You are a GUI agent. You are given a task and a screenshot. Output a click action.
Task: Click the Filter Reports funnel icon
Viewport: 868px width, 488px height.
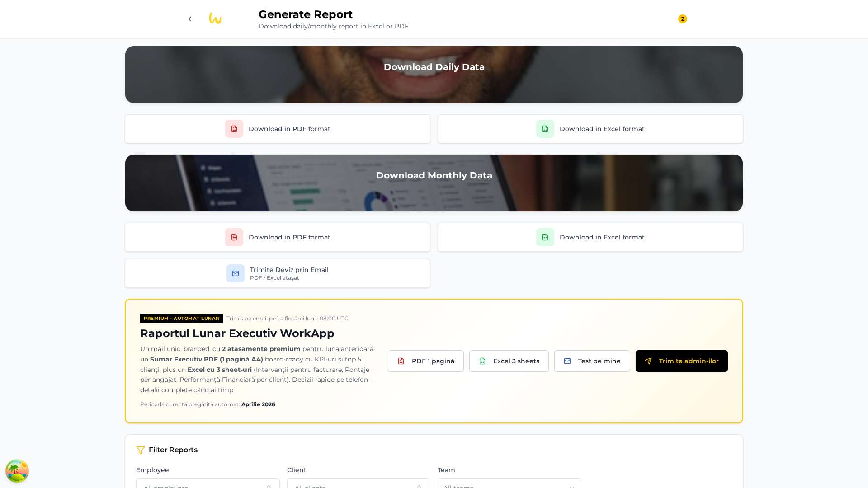141,450
